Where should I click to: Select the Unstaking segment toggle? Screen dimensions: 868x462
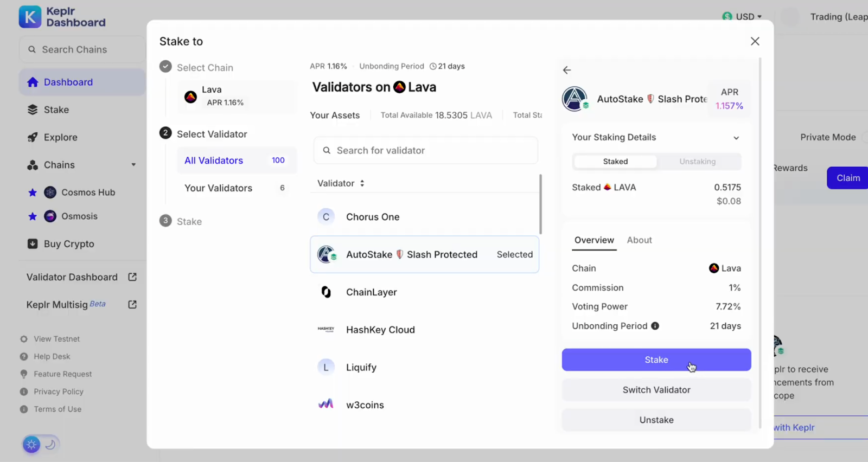tap(698, 162)
